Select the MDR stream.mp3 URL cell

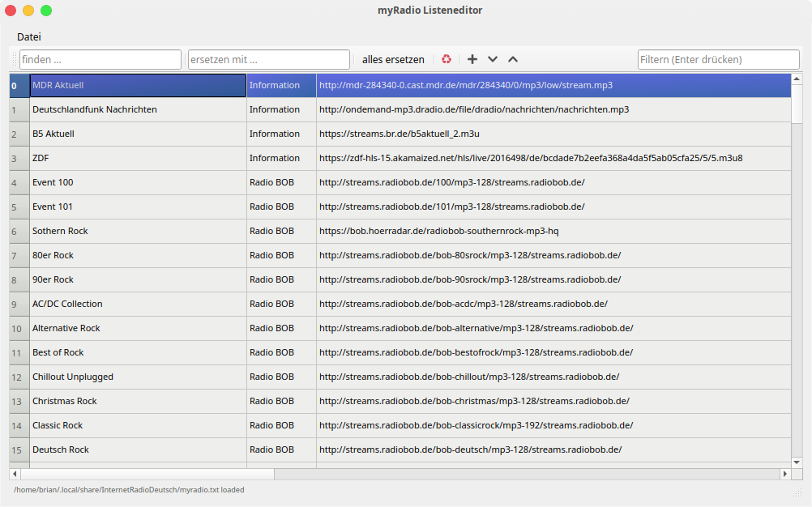(x=554, y=85)
